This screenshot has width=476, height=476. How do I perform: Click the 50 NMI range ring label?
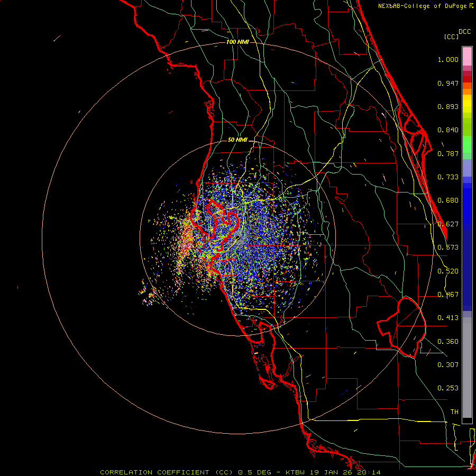(237, 140)
